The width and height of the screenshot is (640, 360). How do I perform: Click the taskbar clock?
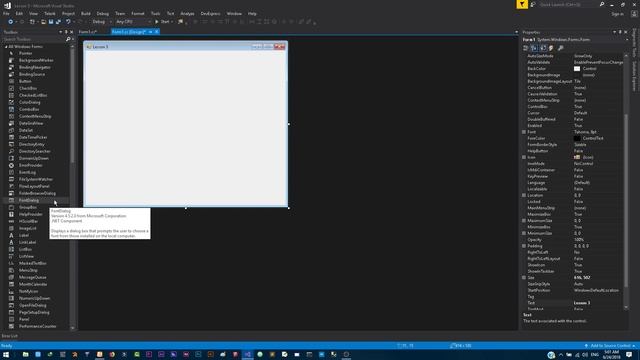tap(611, 355)
